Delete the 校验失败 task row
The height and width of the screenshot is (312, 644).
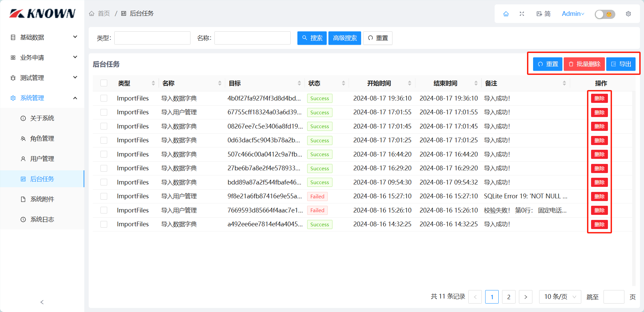599,210
